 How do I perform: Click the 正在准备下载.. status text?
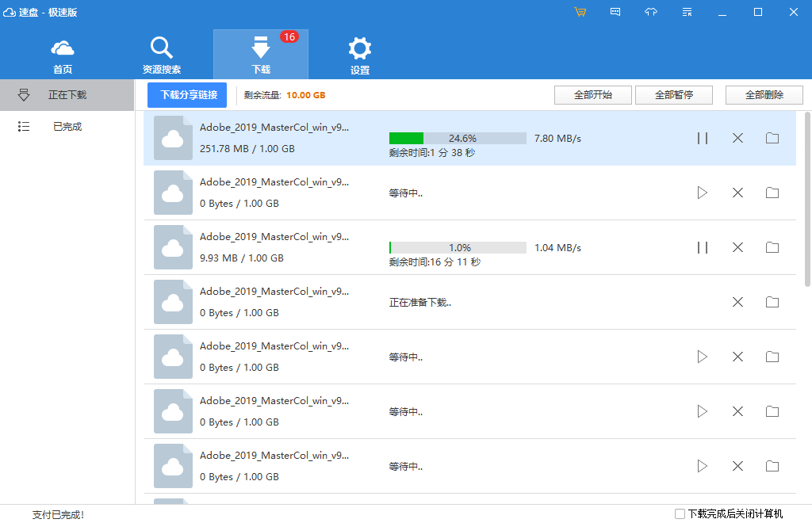[420, 303]
